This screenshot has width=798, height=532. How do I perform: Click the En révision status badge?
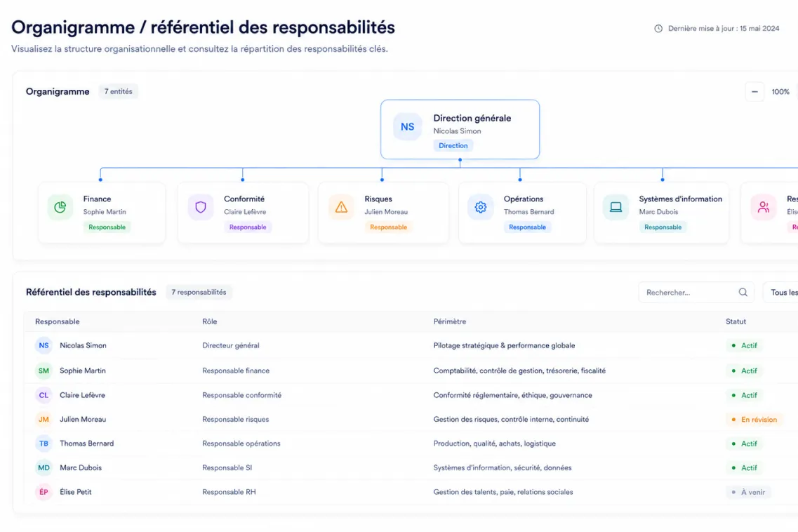coord(754,420)
